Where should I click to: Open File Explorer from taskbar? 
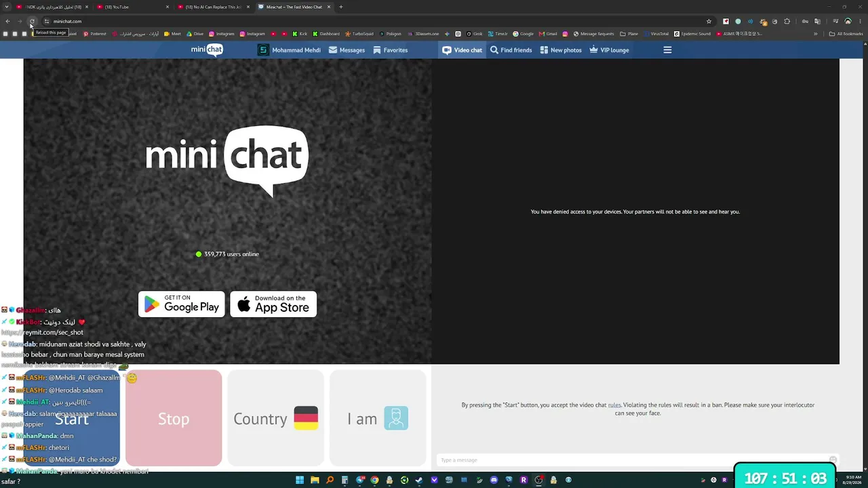(315, 480)
